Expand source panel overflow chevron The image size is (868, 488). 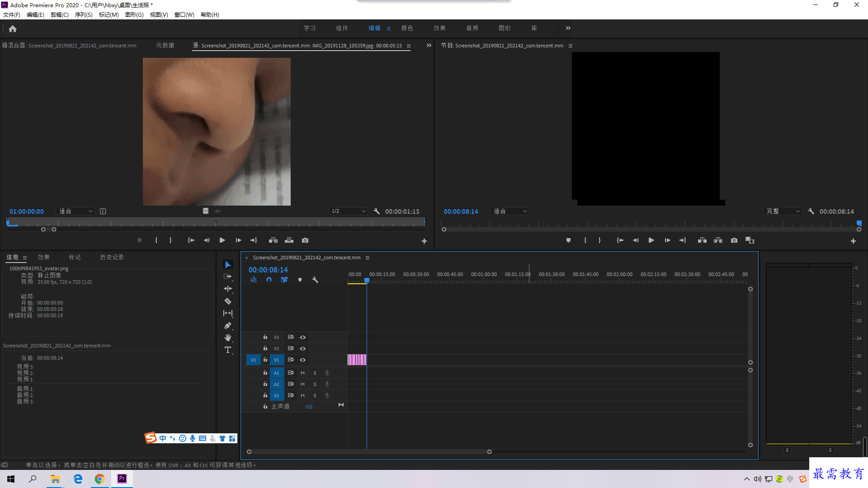point(429,45)
